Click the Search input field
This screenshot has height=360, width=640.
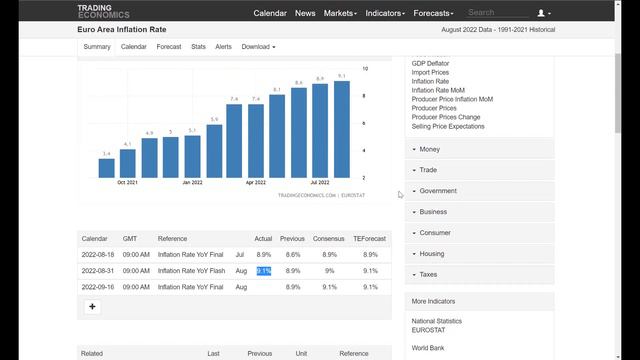point(497,13)
